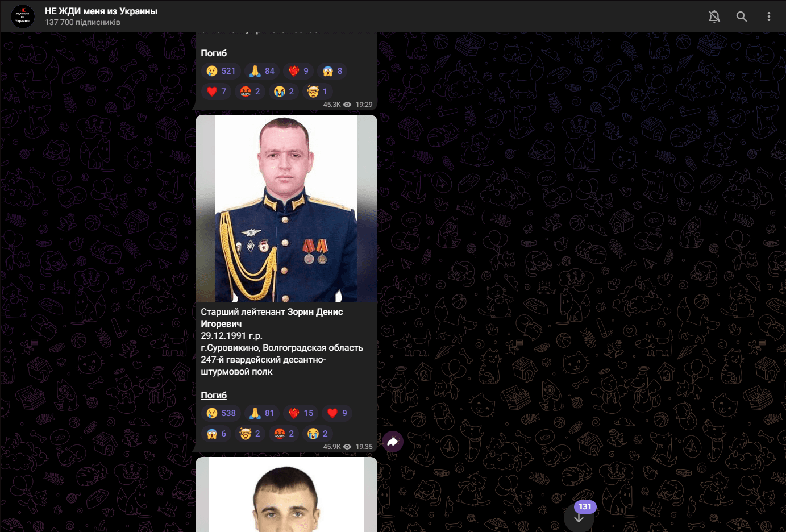Image resolution: width=786 pixels, height=532 pixels.
Task: Click the 19:35 timestamp on the post
Action: (364, 447)
